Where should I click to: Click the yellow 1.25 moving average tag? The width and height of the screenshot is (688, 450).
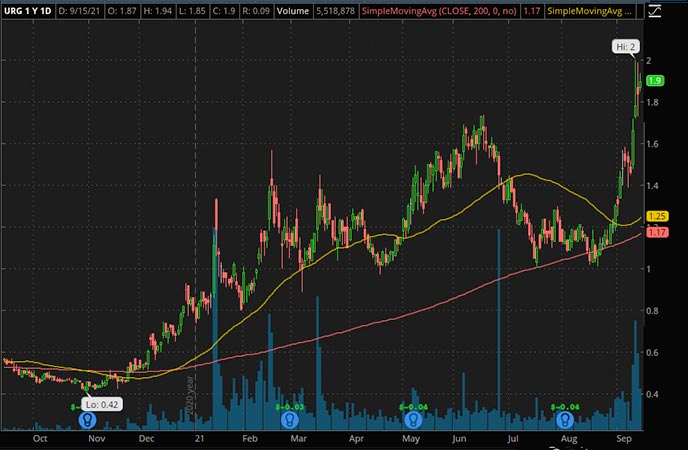tap(657, 216)
